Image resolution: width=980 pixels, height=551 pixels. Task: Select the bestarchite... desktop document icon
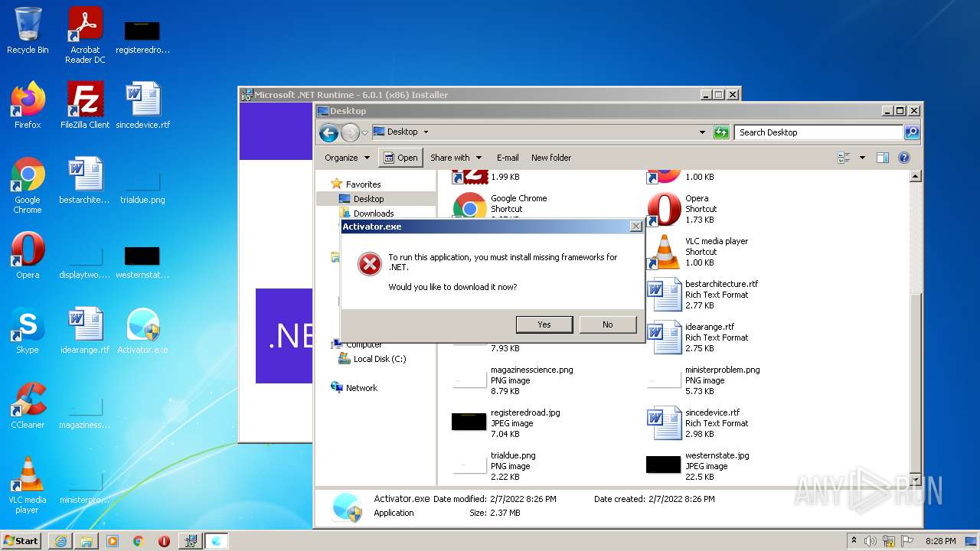click(85, 181)
